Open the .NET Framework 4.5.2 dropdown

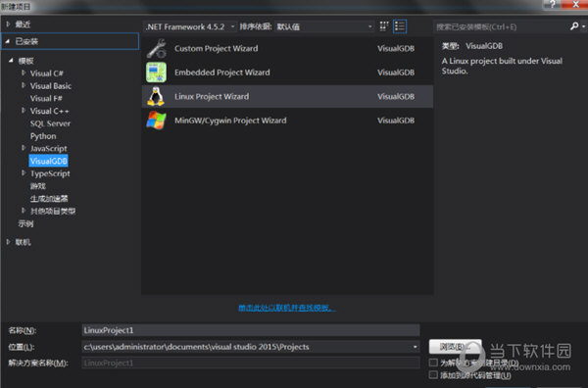coord(190,26)
